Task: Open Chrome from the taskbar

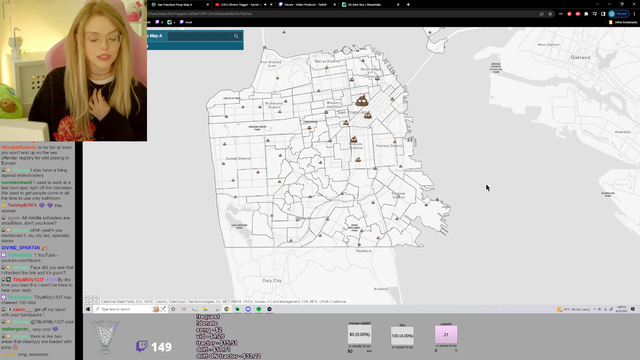Action: click(227, 309)
